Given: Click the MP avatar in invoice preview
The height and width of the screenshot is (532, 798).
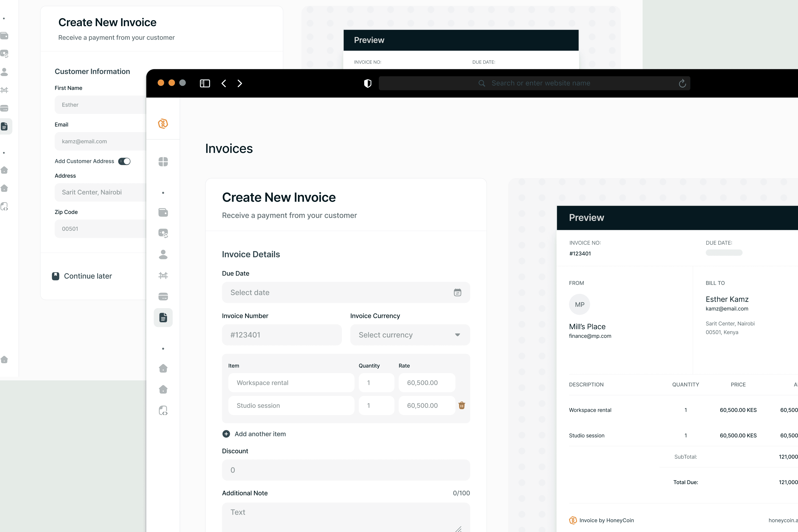Looking at the screenshot, I should (x=579, y=304).
